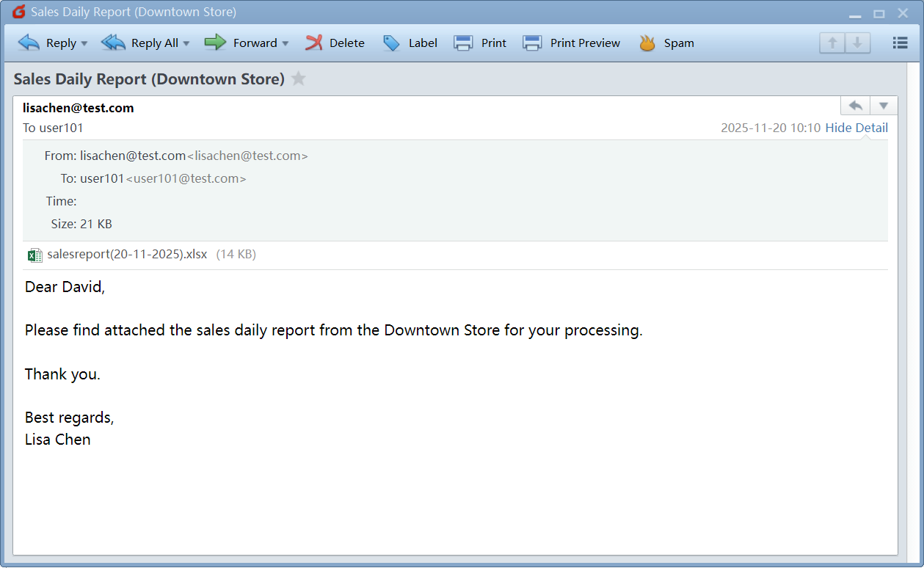Open the Label tag tool
The height and width of the screenshot is (568, 924).
pyautogui.click(x=410, y=43)
